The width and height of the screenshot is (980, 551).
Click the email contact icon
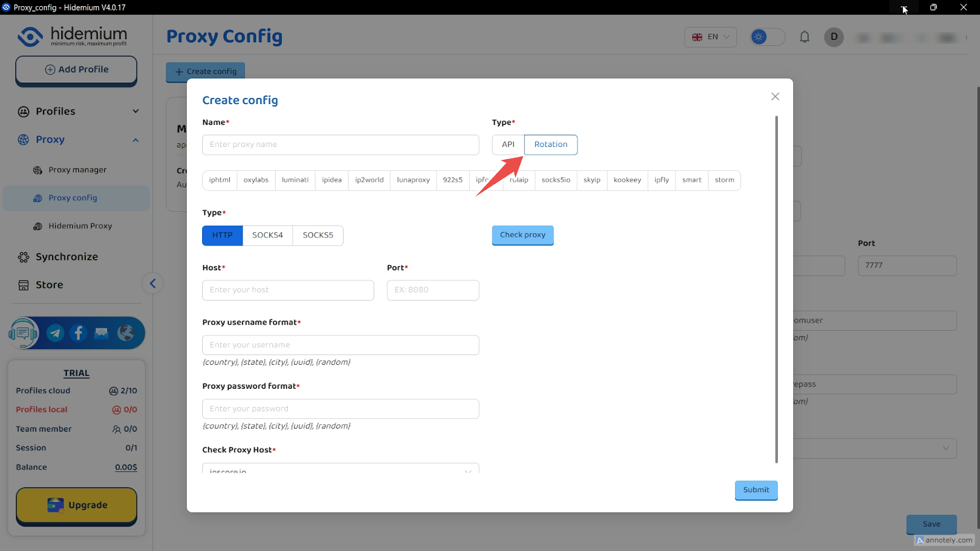tap(102, 333)
